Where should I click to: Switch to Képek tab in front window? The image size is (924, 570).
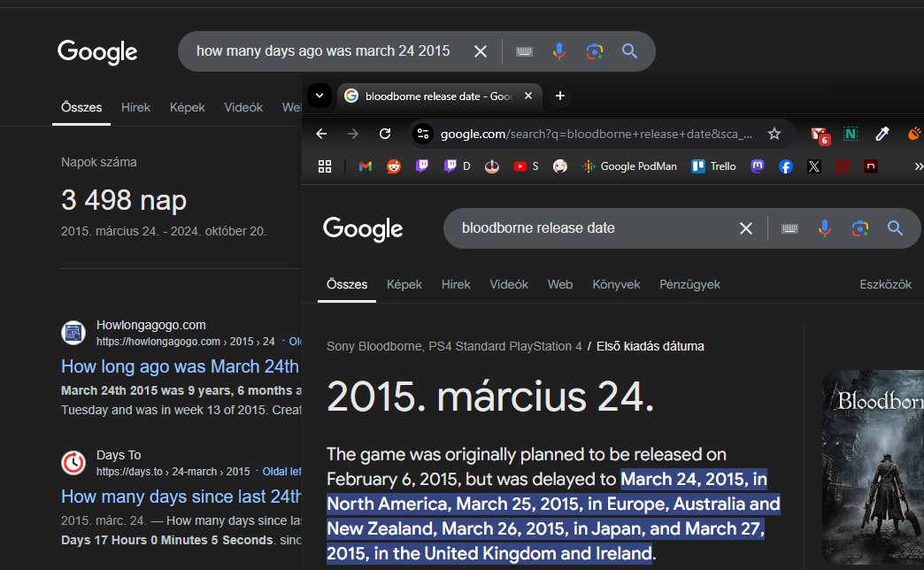[404, 284]
